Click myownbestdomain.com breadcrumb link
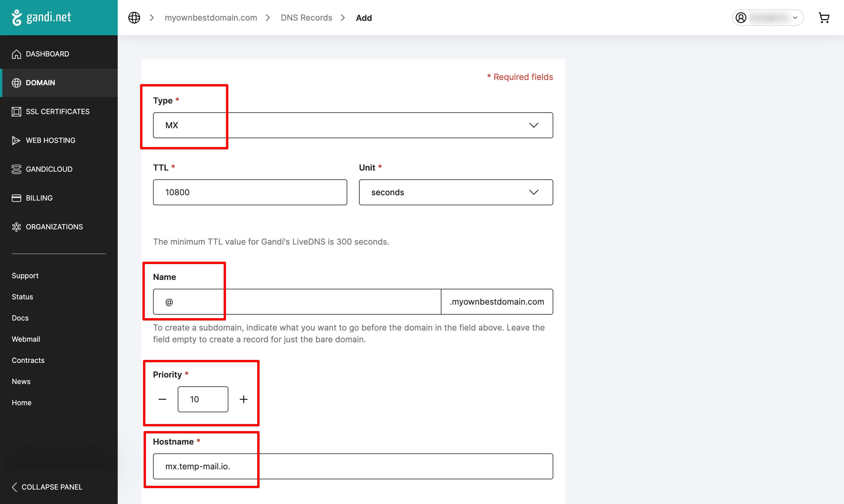This screenshot has height=504, width=844. [211, 18]
